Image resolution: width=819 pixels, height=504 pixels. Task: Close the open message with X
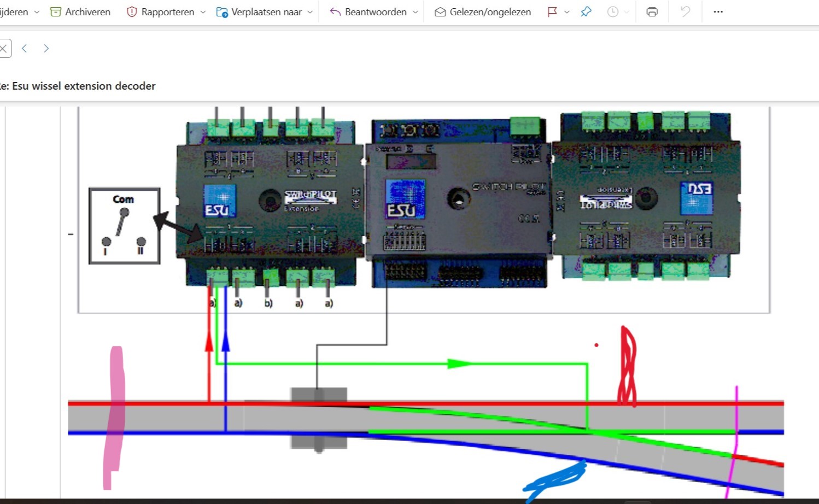click(x=3, y=48)
